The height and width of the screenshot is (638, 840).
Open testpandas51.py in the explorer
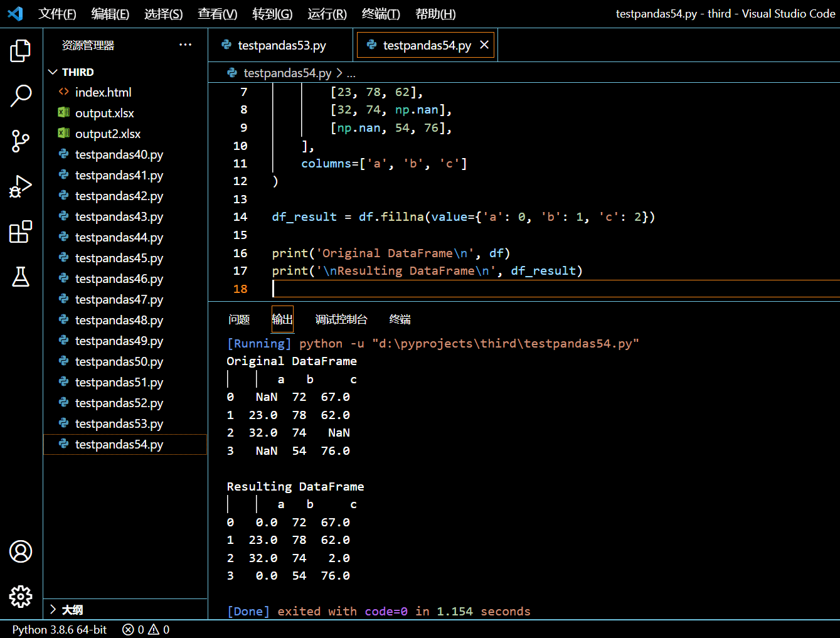(x=125, y=382)
